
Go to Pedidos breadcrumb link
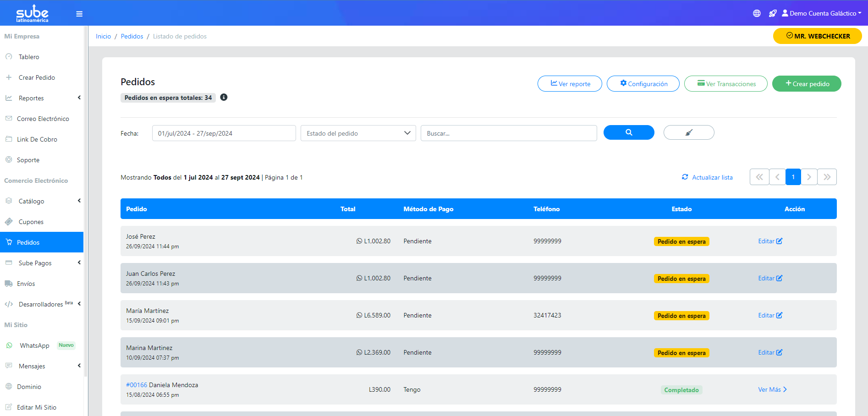click(132, 36)
